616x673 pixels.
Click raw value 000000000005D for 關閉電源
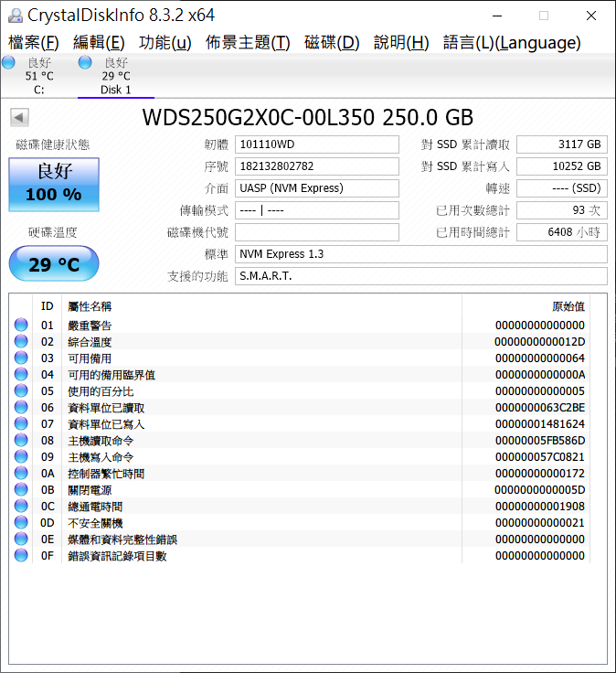coord(539,490)
